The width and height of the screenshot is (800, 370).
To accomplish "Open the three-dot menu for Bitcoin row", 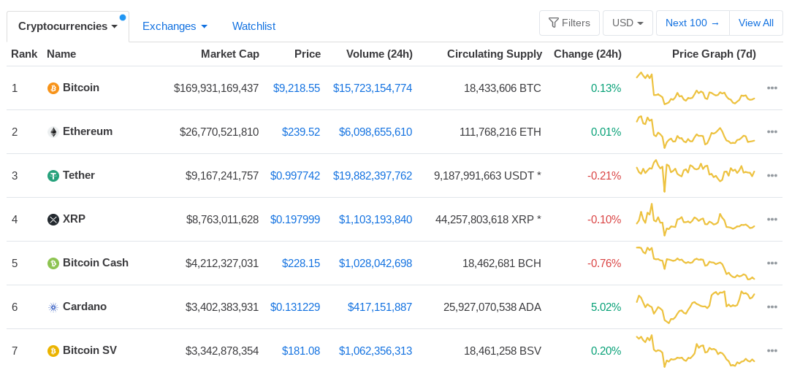I will (x=772, y=88).
